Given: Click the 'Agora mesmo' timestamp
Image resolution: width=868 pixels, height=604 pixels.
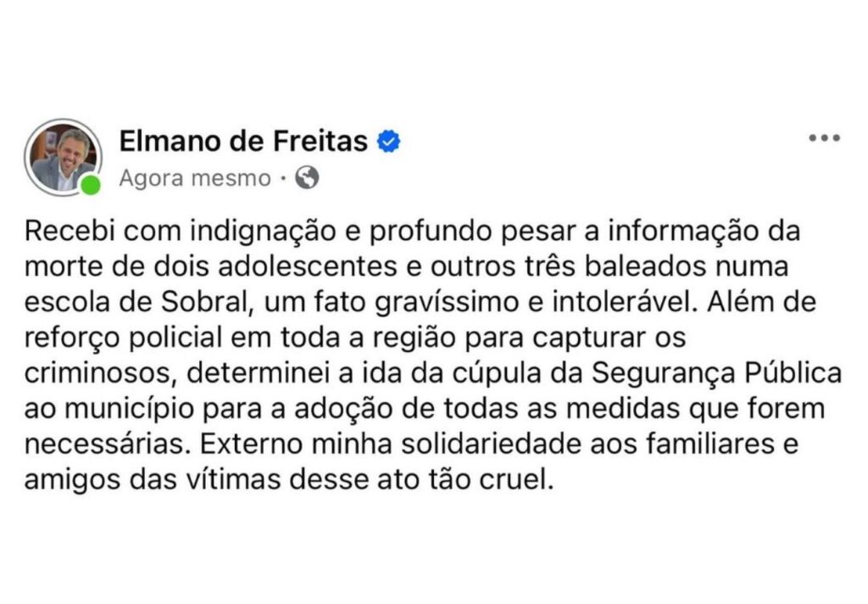Looking at the screenshot, I should [195, 178].
